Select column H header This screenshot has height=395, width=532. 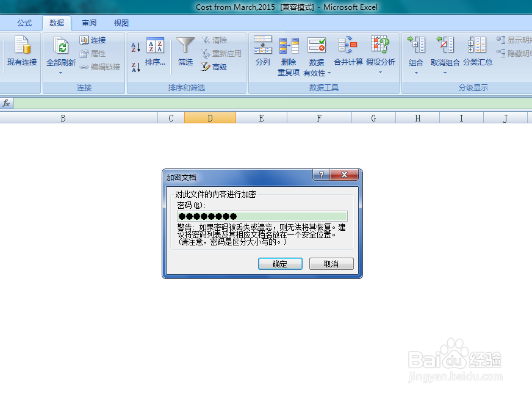418,118
